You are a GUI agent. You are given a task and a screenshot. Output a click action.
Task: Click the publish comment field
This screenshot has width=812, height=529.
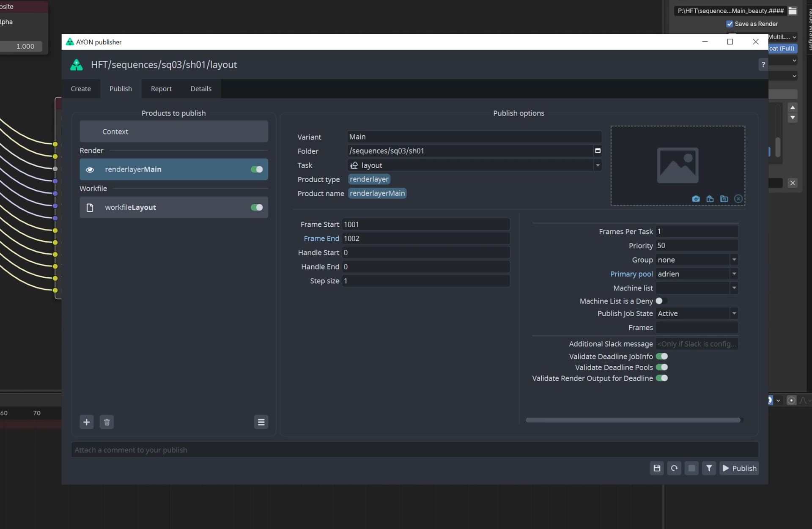point(415,450)
